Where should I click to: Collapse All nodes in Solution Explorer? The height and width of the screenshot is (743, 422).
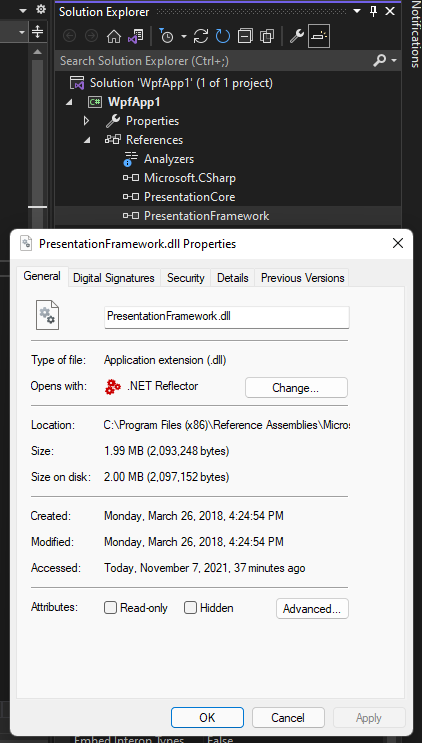tap(245, 36)
